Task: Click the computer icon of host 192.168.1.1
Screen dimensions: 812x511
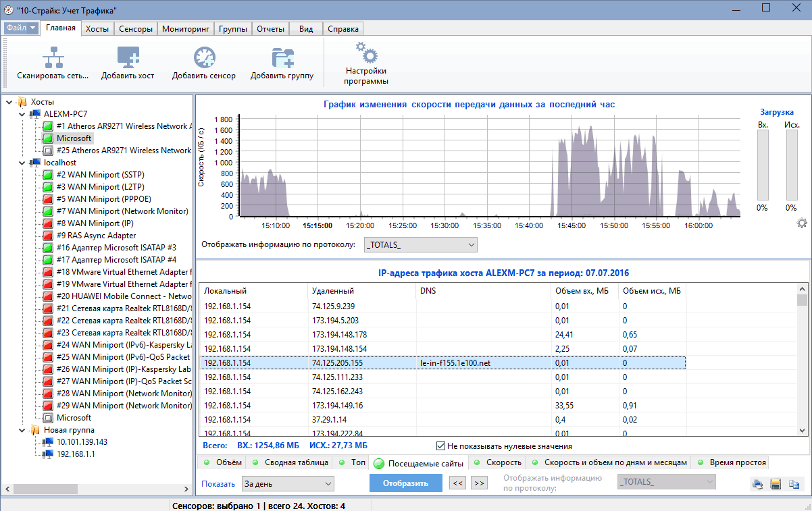Action: pos(48,454)
